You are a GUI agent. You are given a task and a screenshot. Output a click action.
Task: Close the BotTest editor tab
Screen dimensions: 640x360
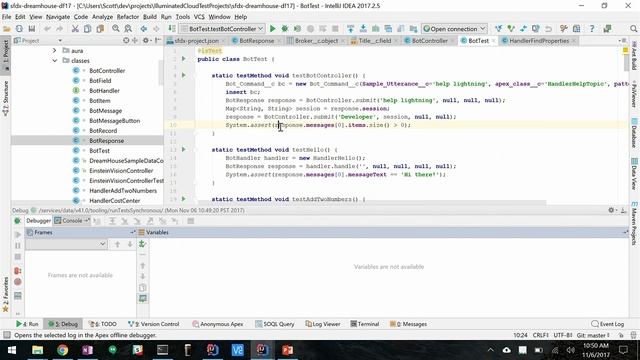click(493, 41)
